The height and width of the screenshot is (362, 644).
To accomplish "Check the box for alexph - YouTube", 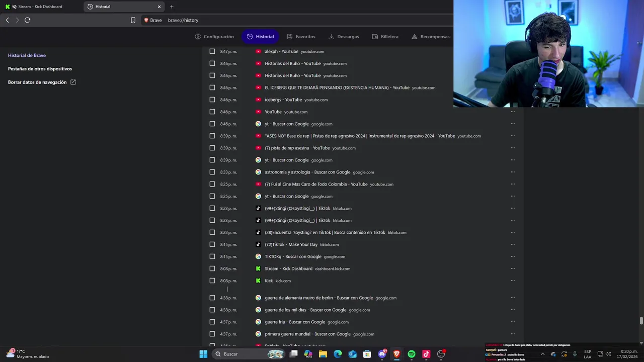I will pos(212,51).
